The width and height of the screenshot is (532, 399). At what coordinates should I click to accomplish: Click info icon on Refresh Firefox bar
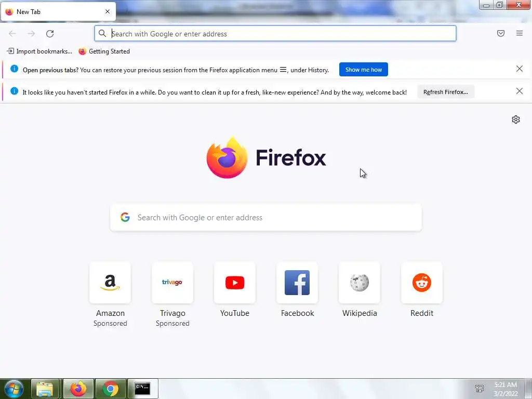click(x=14, y=91)
